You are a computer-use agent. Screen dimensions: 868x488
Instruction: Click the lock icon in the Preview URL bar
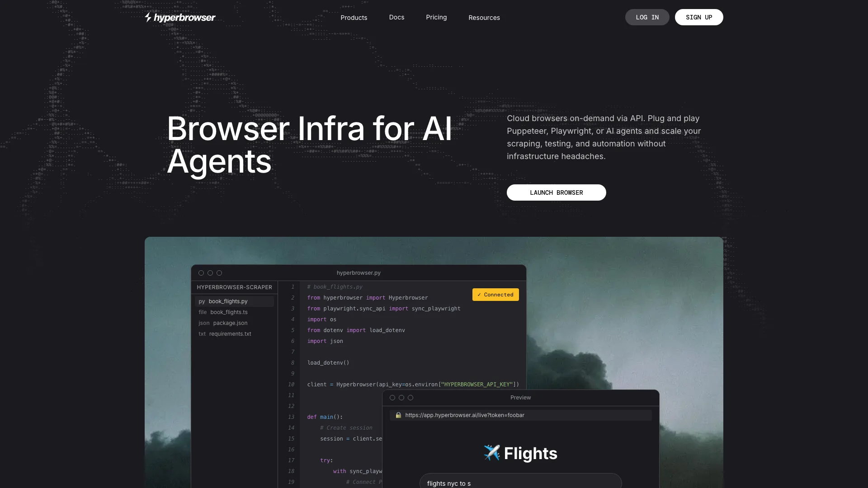[x=398, y=415]
